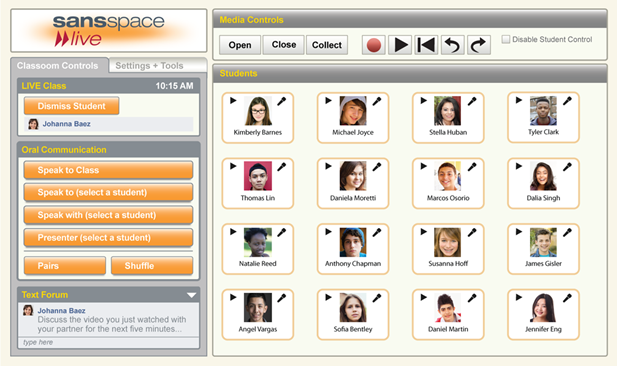Start playback with the Media Controls play button
Viewport: 617px width, 366px height.
click(x=400, y=45)
